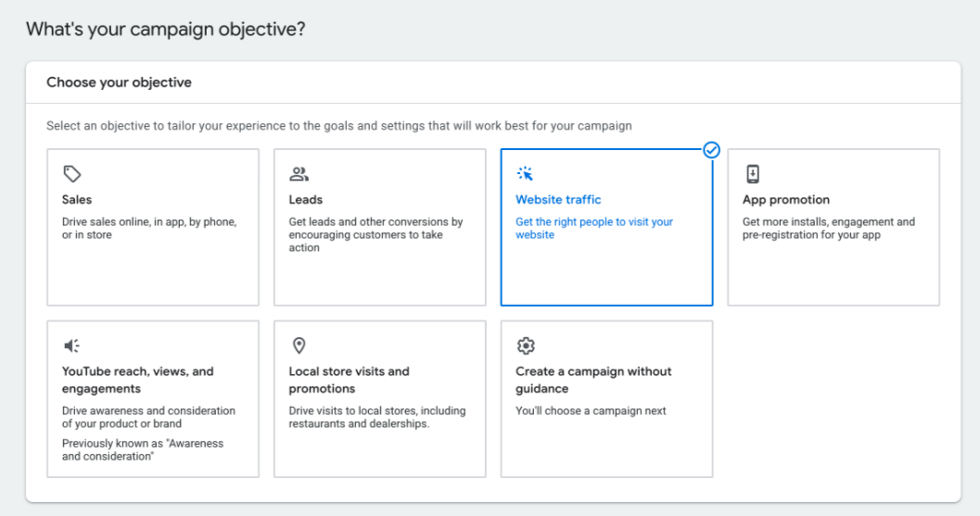Click 'Previously known as Awareness' note
Image resolution: width=980 pixels, height=516 pixels.
point(143,450)
